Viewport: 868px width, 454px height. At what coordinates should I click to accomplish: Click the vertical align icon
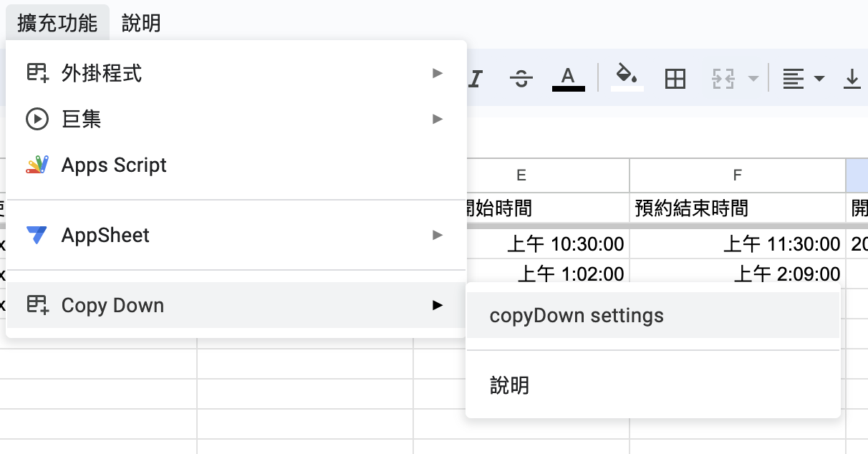pos(852,78)
